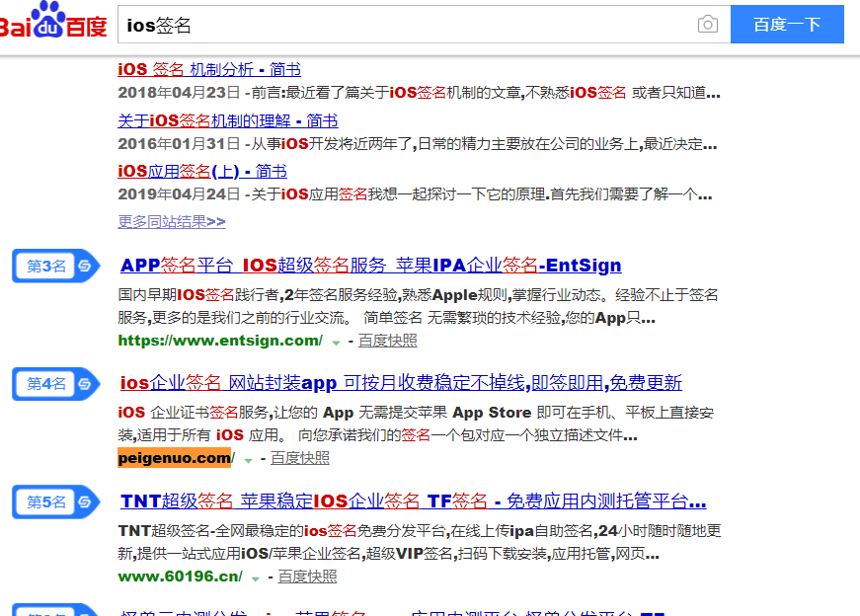The width and height of the screenshot is (860, 616).
Task: Click the swirl icon in 第5名 badge
Action: pos(85,501)
